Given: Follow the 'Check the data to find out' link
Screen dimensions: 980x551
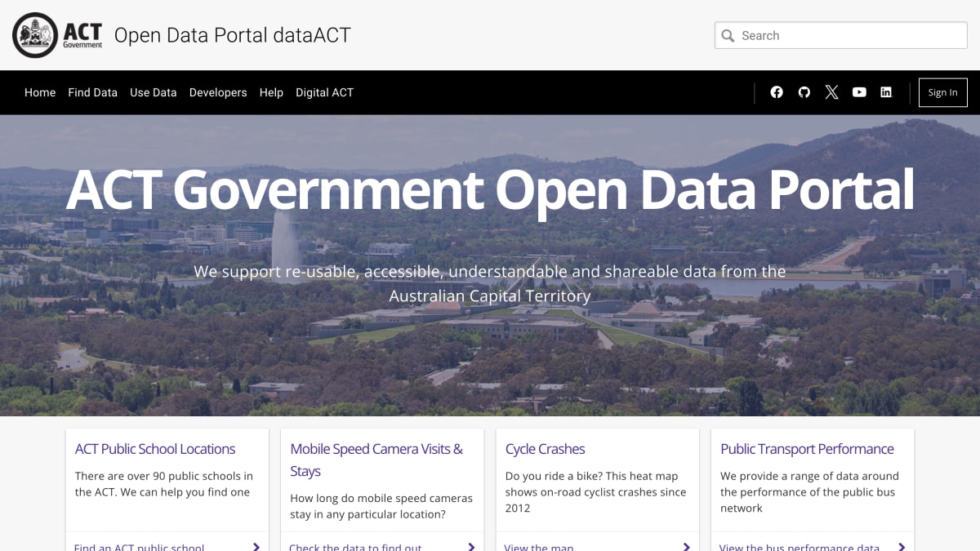Looking at the screenshot, I should tap(355, 546).
